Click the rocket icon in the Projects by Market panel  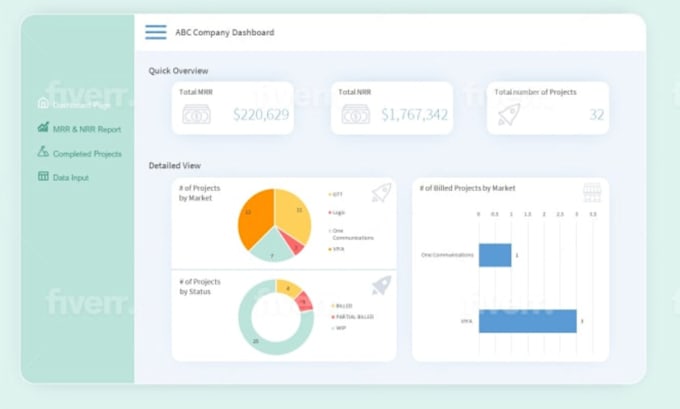(x=382, y=192)
